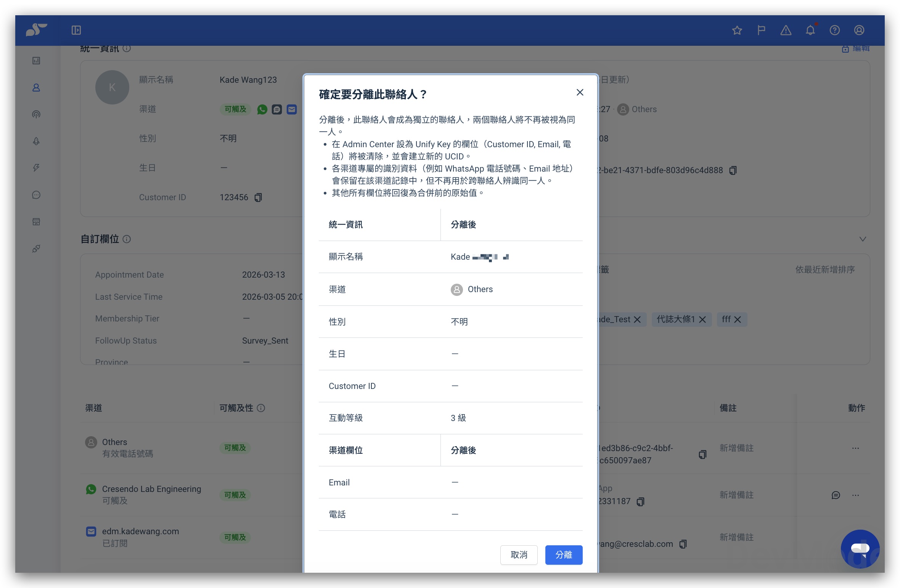
Task: Click the info icon beside 自訂欄位
Action: (x=127, y=239)
